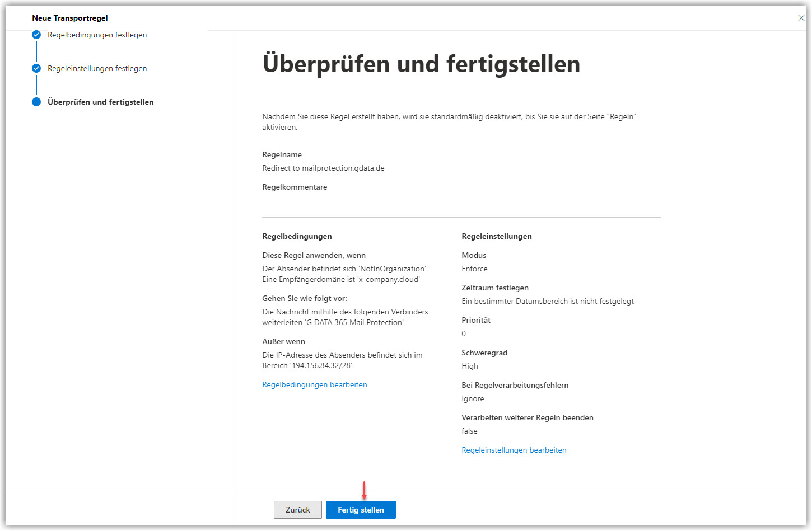This screenshot has width=812, height=531.
Task: Click the 'Gehen Sie wie folgt vor:' label
Action: click(x=305, y=298)
